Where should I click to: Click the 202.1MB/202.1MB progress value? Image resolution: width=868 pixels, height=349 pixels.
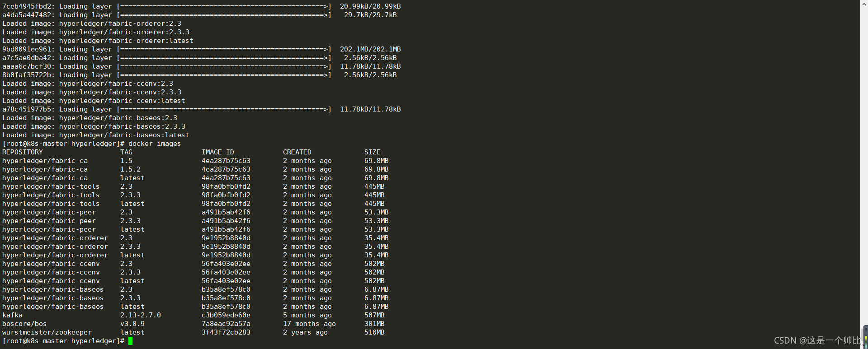tap(370, 49)
